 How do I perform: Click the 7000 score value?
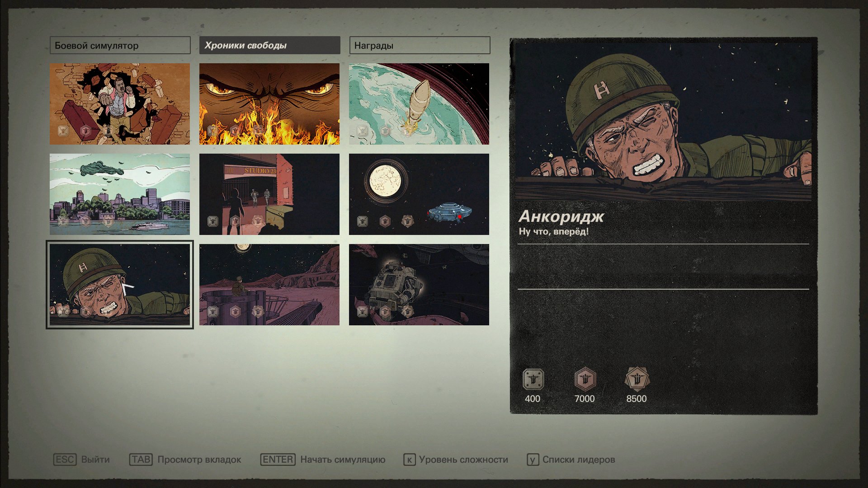(585, 399)
